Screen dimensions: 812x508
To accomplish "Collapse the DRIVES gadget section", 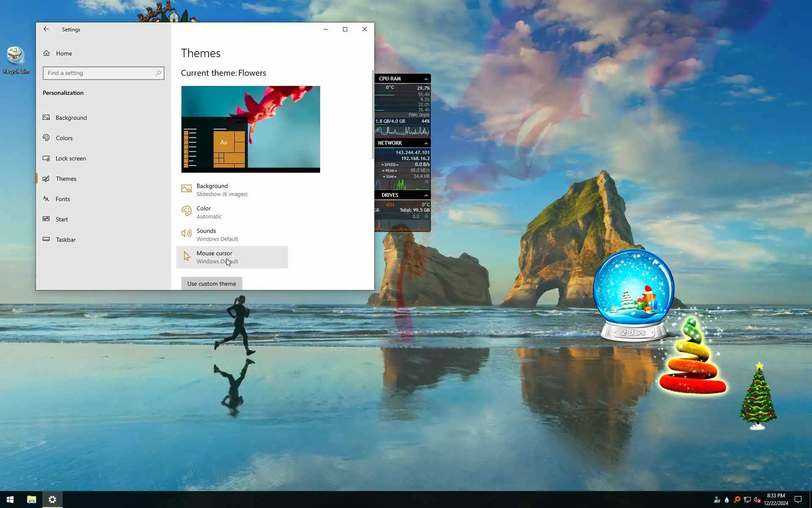I will (426, 195).
